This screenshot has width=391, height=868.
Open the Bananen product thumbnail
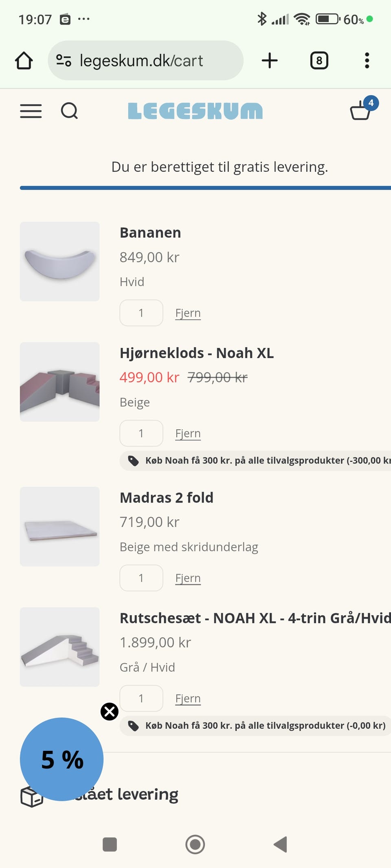coord(60,262)
